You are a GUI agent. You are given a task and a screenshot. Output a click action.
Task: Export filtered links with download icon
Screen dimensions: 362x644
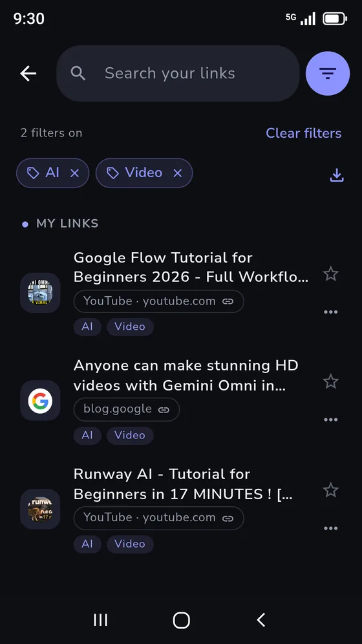click(337, 175)
